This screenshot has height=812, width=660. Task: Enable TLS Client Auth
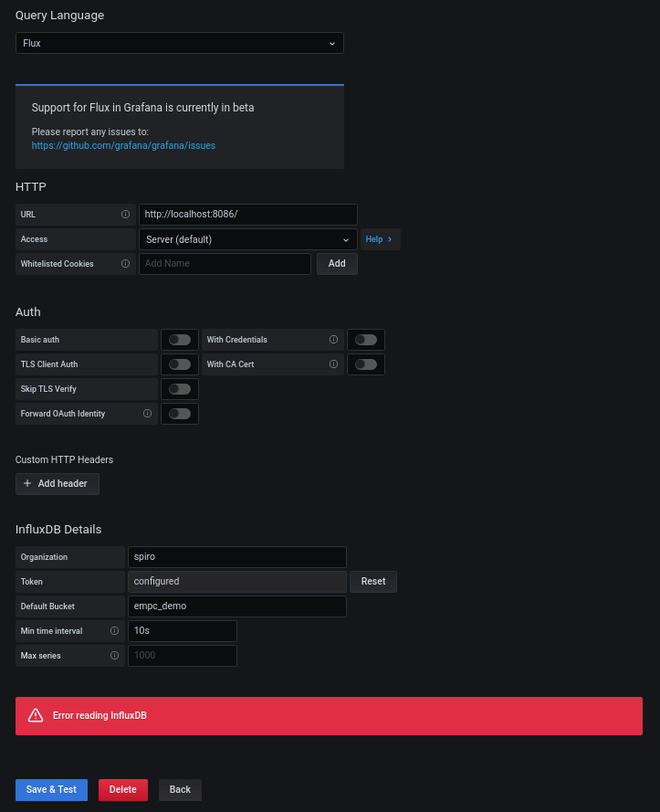coord(179,364)
